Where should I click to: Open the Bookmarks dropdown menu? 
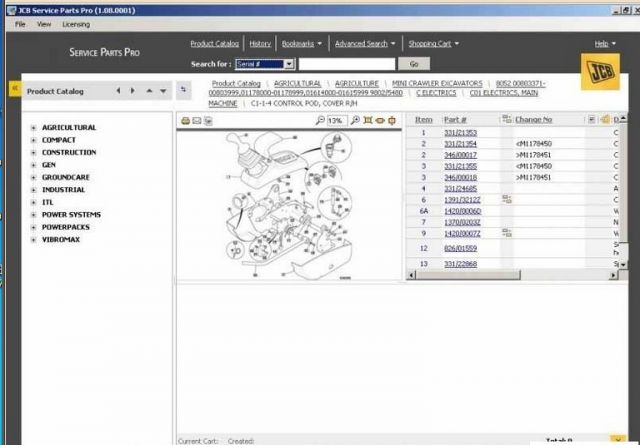point(302,44)
